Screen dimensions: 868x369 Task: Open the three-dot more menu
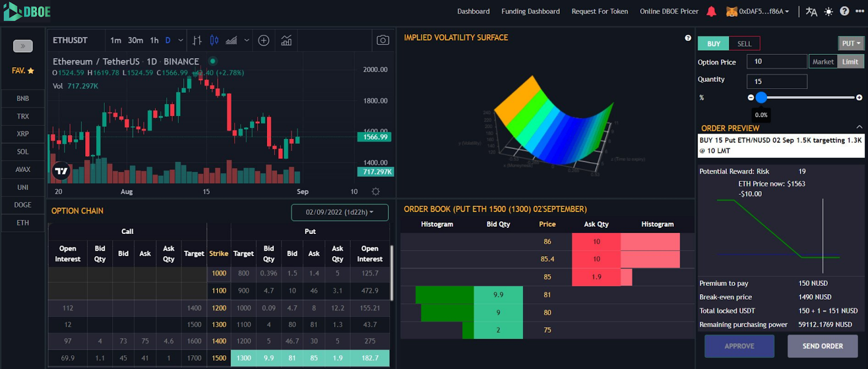[860, 11]
